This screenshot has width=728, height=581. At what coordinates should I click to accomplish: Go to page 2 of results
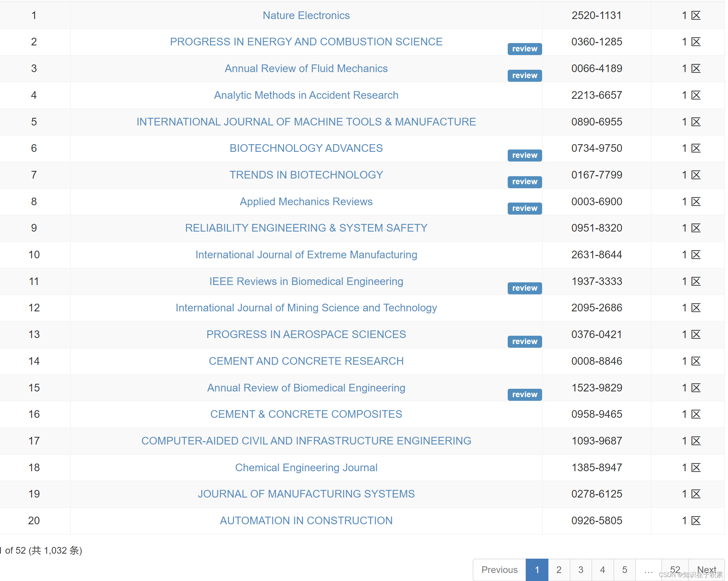[558, 570]
